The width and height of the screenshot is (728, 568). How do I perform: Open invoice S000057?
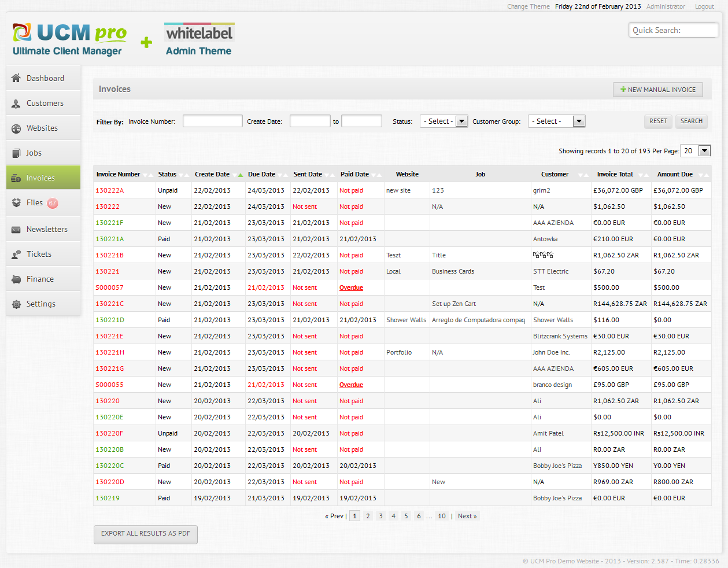pyautogui.click(x=110, y=287)
